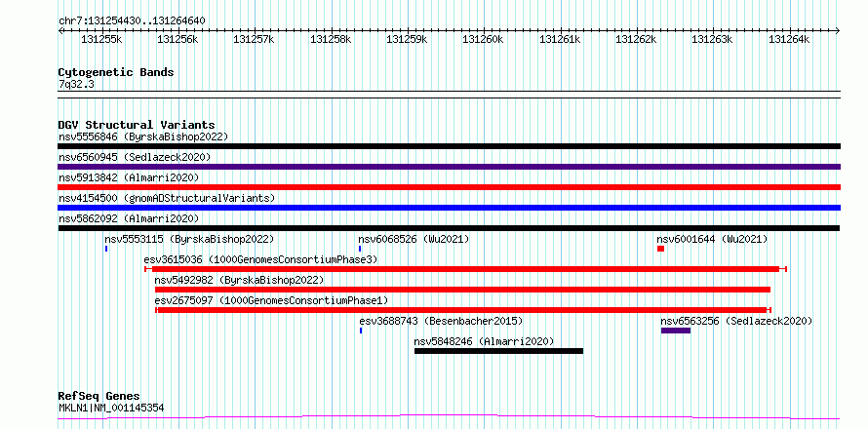Click ruler position 131257k
868x429 pixels.
coord(255,39)
